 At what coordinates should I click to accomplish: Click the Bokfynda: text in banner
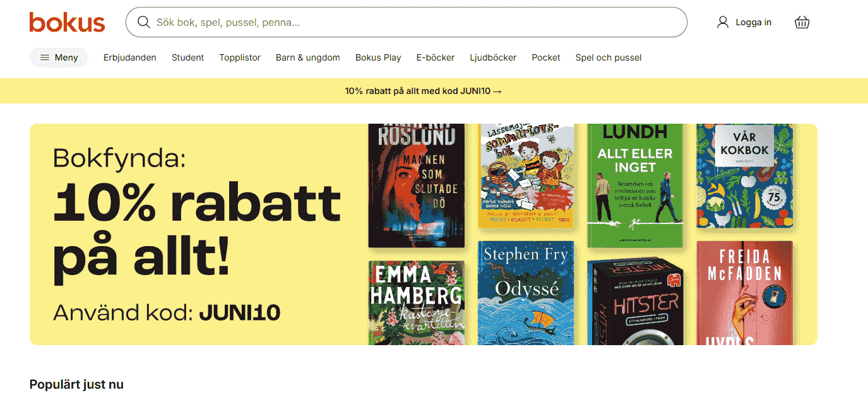[119, 158]
